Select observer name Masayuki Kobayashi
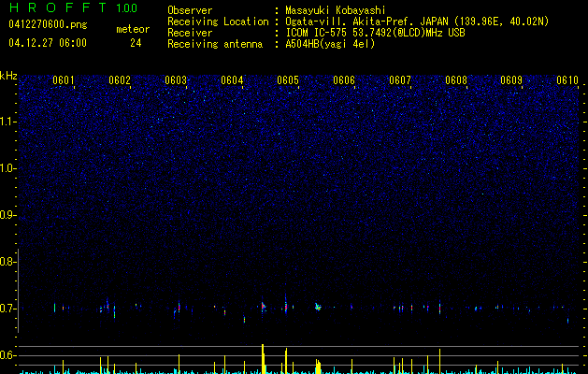Image resolution: width=588 pixels, height=374 pixels. click(x=335, y=10)
